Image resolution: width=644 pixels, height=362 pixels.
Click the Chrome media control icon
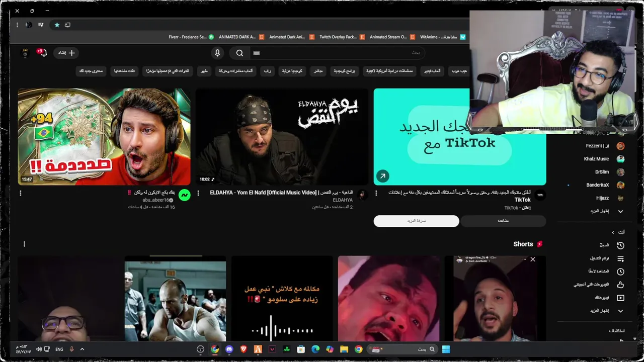tap(41, 25)
